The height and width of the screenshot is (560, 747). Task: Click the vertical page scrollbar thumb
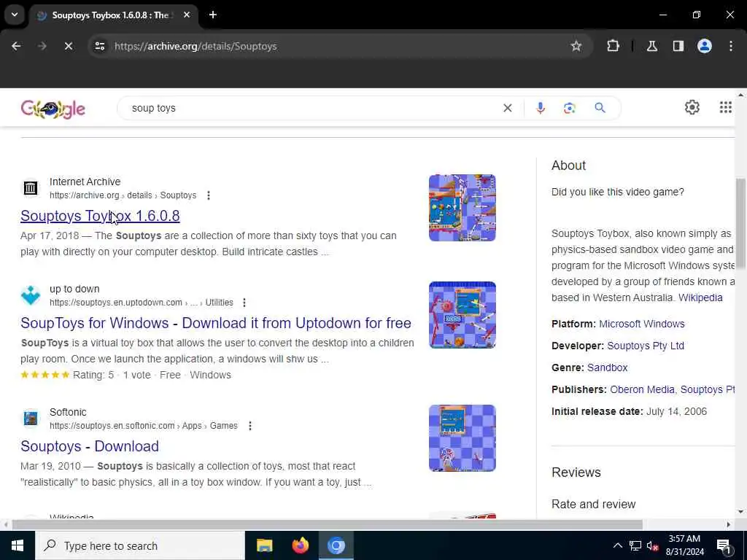point(741,224)
